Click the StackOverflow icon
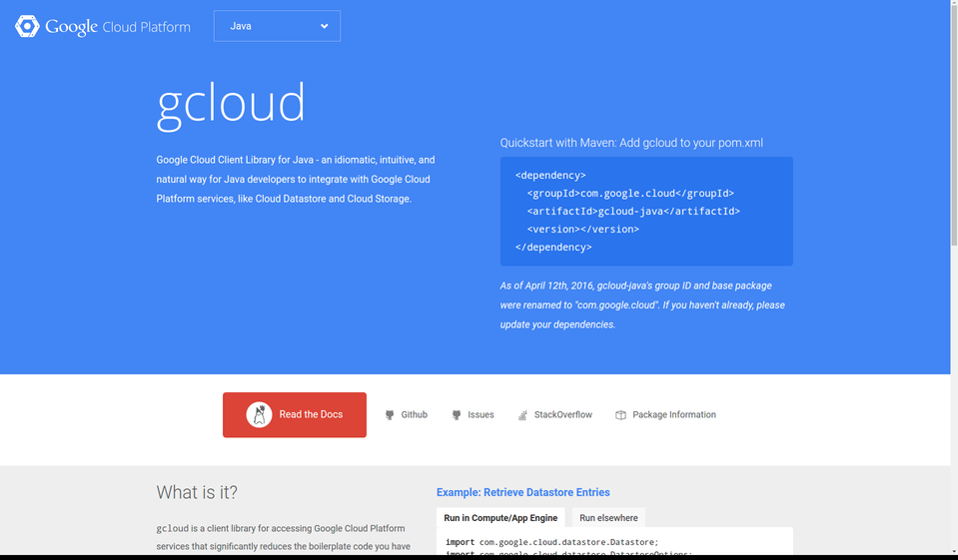This screenshot has height=560, width=958. 522,415
